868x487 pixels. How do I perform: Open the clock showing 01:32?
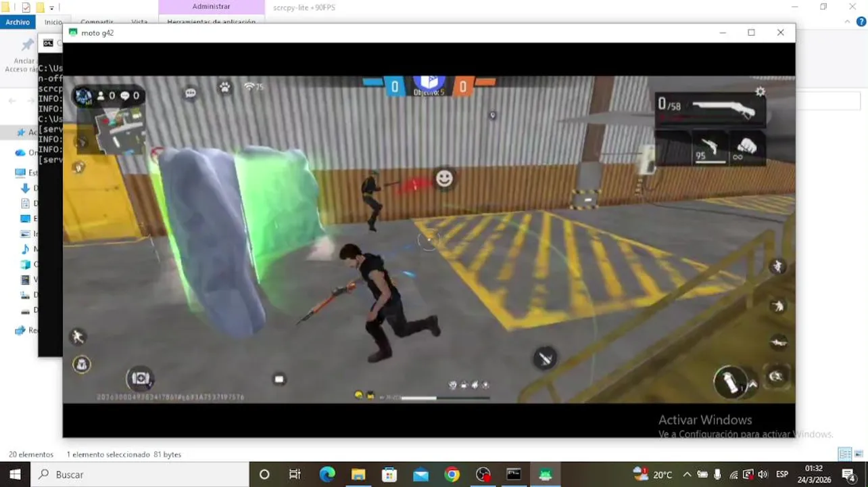tap(815, 474)
